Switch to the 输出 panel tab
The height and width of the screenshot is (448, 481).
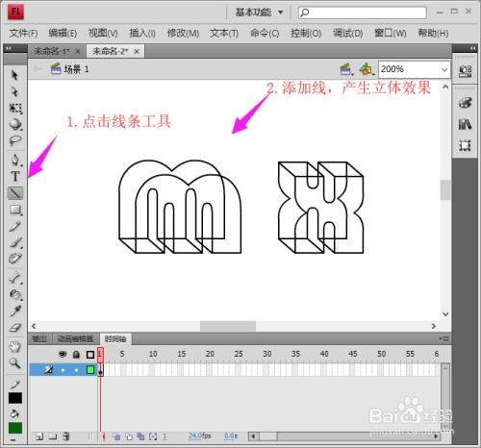click(39, 339)
